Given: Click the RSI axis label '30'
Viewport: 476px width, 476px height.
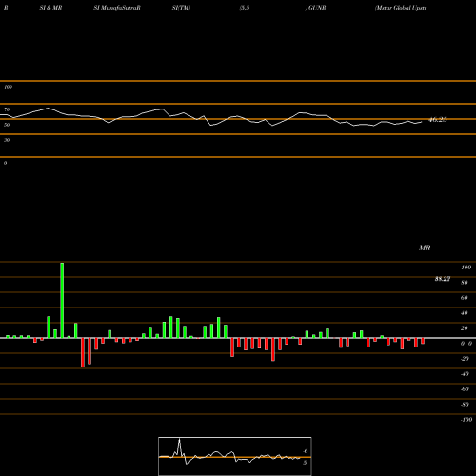Looking at the screenshot, I should pyautogui.click(x=7, y=140).
